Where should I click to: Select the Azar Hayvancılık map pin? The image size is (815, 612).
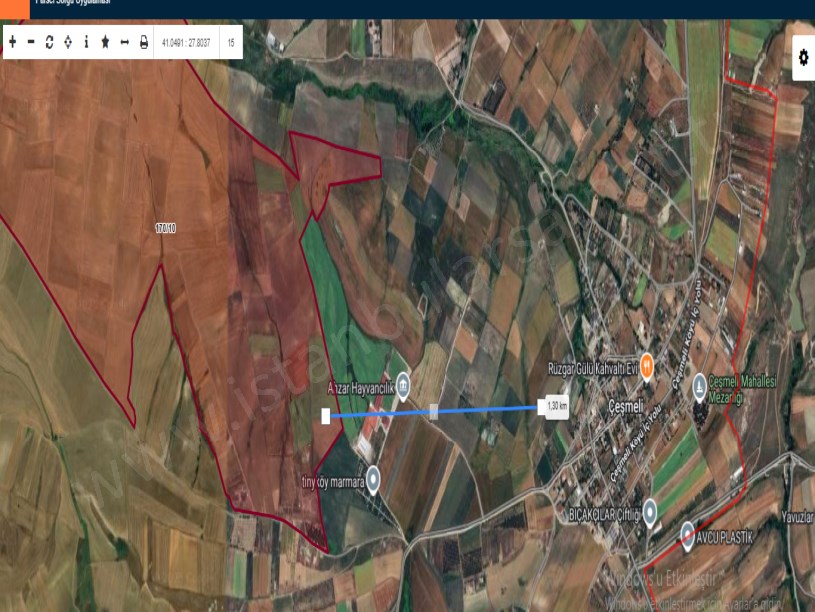(402, 385)
